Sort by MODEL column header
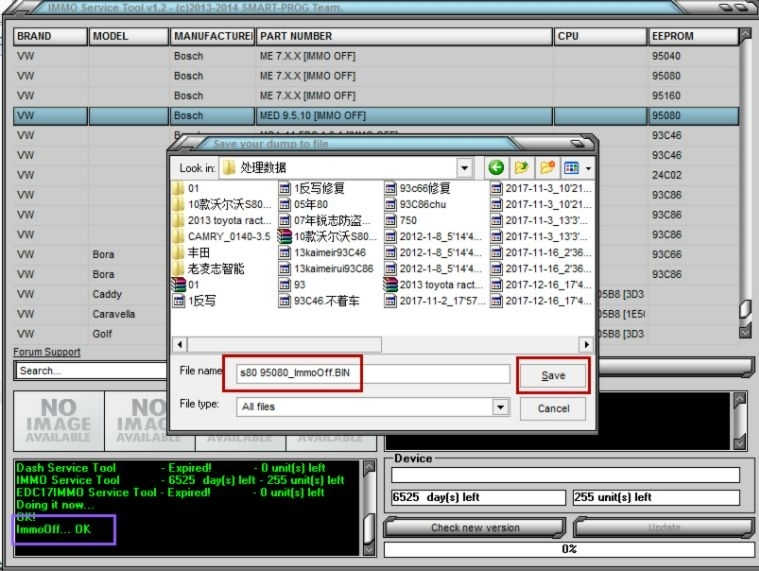Image resolution: width=759 pixels, height=571 pixels. coord(128,36)
